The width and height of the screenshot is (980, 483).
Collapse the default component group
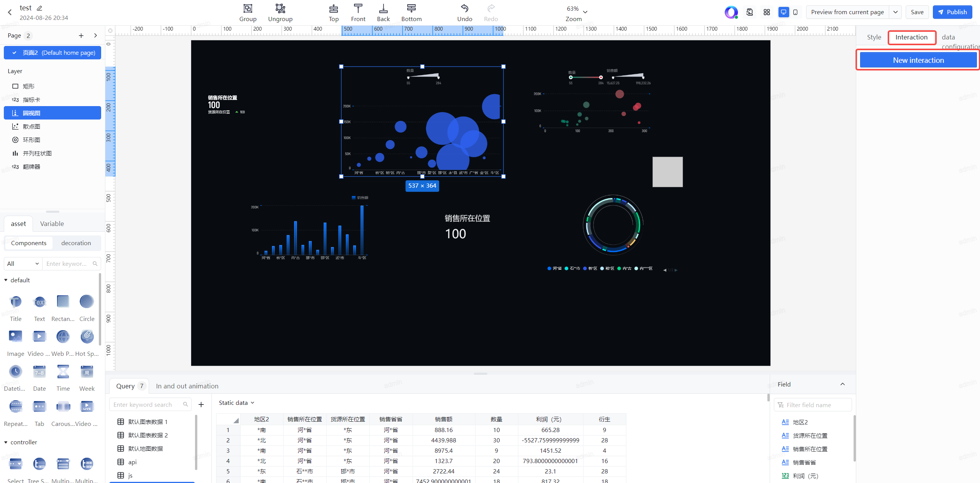coord(6,280)
